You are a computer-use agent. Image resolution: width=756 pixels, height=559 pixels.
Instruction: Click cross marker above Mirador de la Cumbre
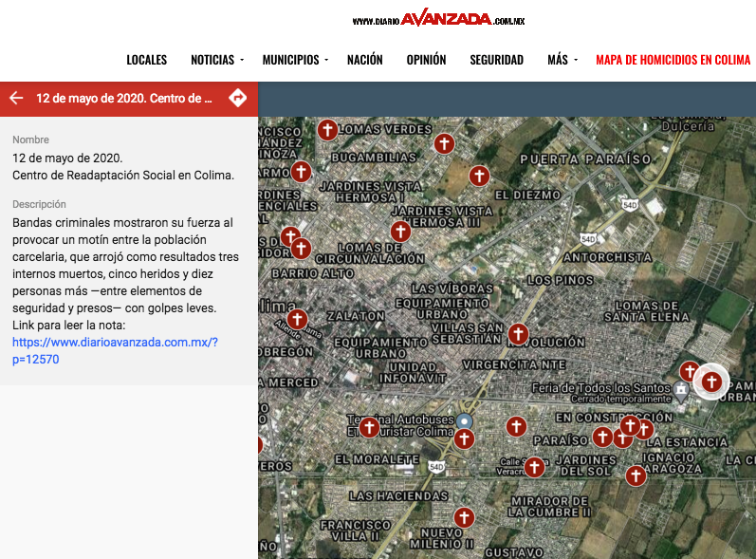coord(534,467)
